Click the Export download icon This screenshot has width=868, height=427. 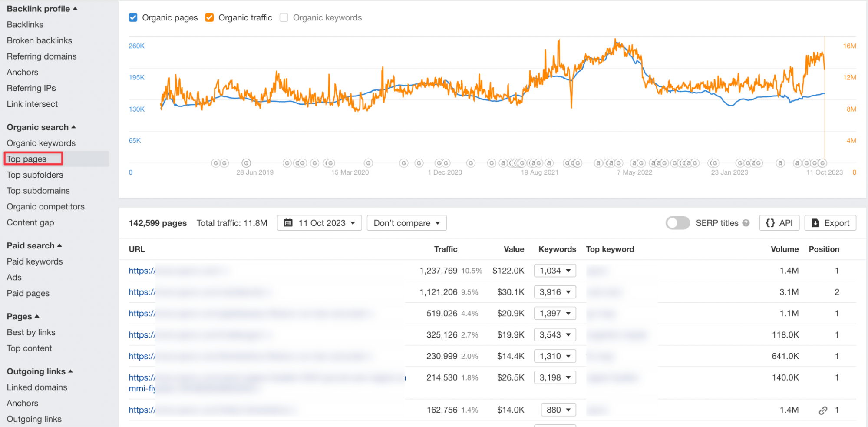coord(815,223)
